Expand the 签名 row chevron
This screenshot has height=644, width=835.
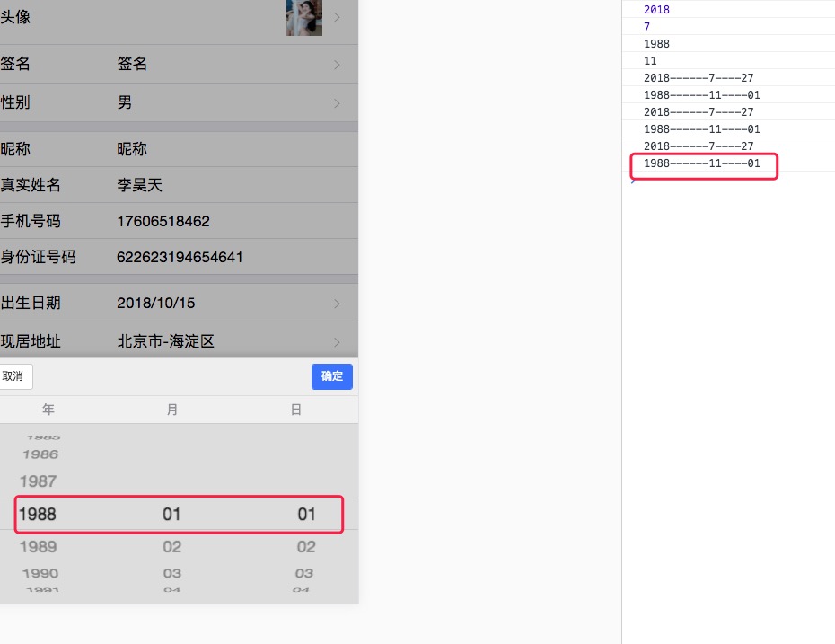337,65
